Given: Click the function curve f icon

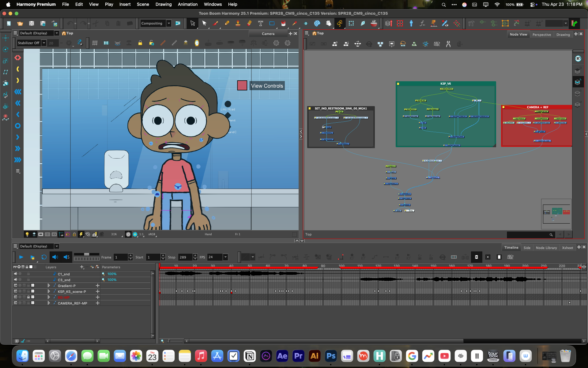Looking at the screenshot, I should (x=423, y=23).
